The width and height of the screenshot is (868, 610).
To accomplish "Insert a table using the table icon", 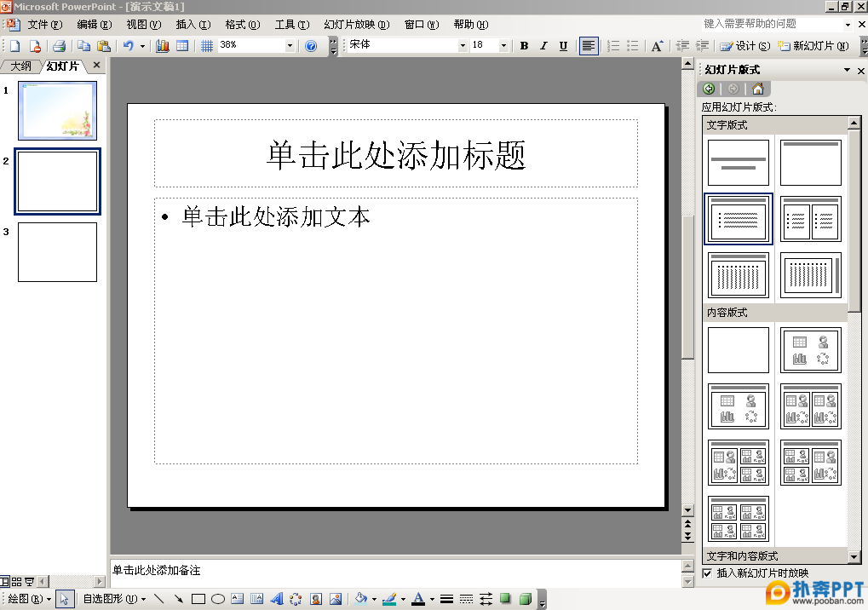I will [x=182, y=46].
